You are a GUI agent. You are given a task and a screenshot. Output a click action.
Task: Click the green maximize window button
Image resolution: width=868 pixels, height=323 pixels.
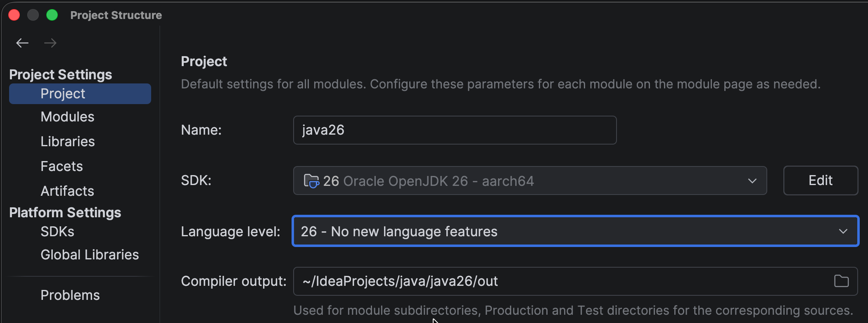point(52,15)
